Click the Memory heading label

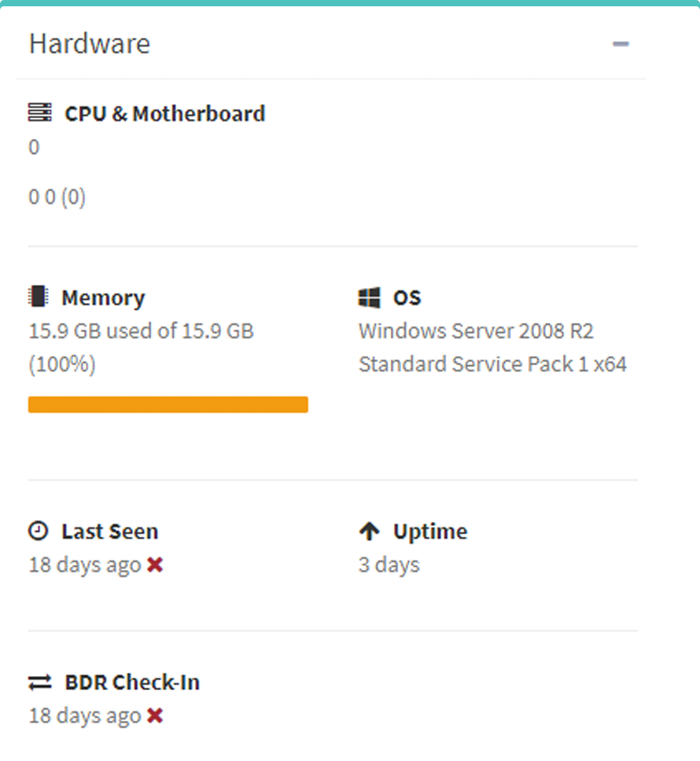click(x=103, y=298)
